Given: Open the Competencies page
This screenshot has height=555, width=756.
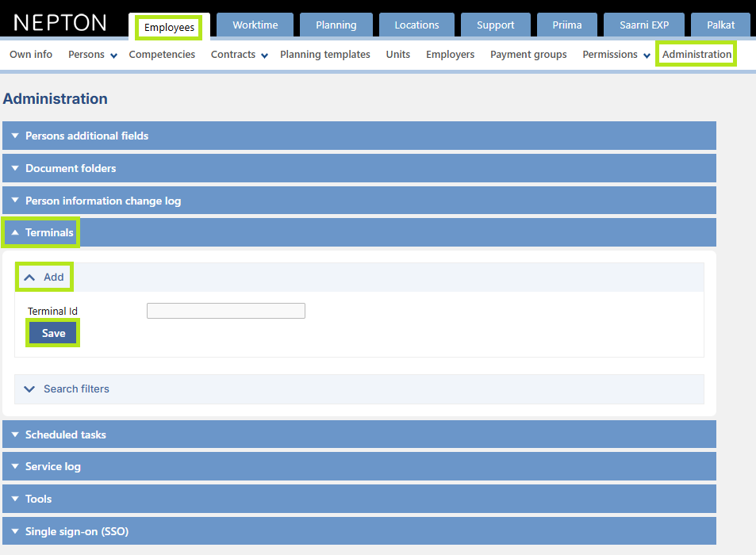Looking at the screenshot, I should (162, 55).
